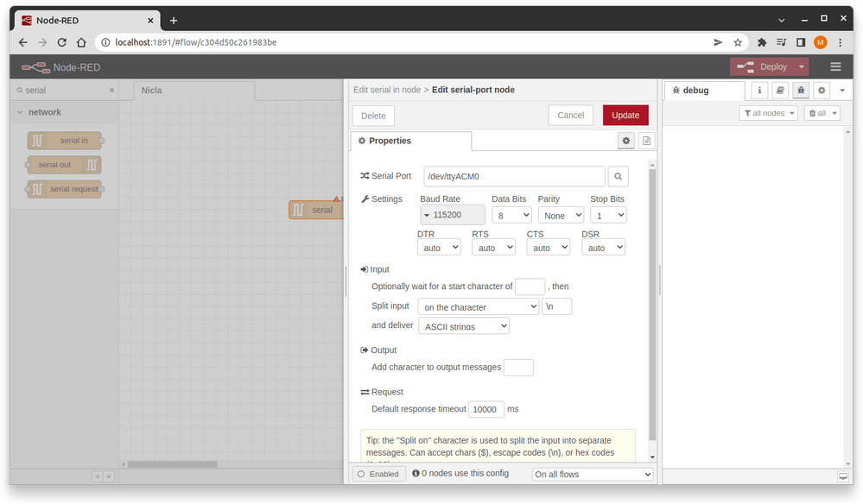Clear all debug messages
This screenshot has width=863, height=504.
click(x=822, y=113)
